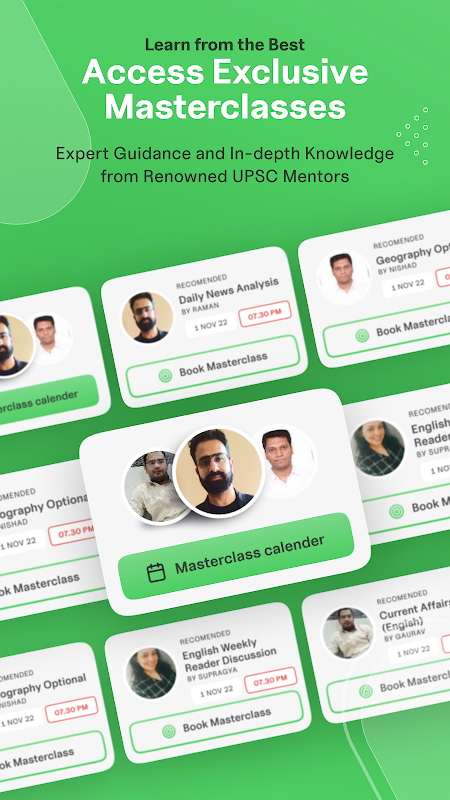Click the calendar icon on Masterclass calender button
Image resolution: width=450 pixels, height=800 pixels.
pos(156,572)
